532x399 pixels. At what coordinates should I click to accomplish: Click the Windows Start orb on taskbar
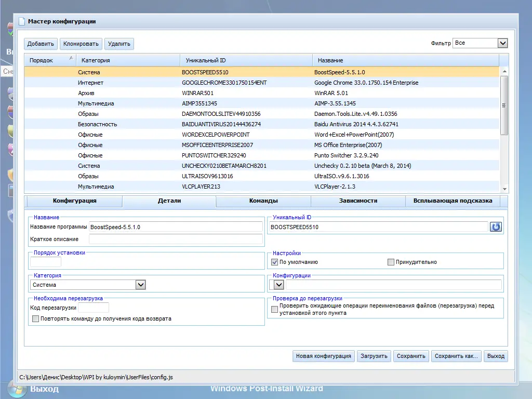[16, 389]
